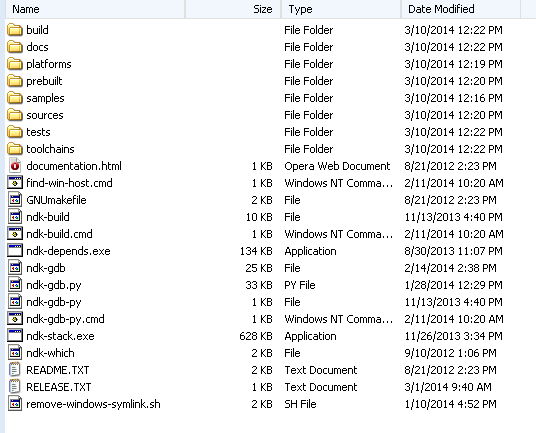Screen dimensions: 536x433
Task: Sort files by Type column header
Action: (x=341, y=9)
